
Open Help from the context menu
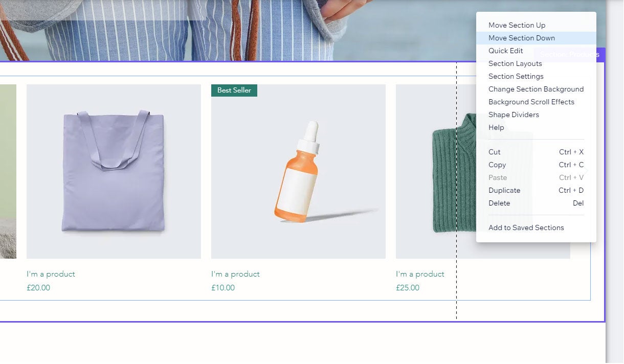click(x=536, y=127)
